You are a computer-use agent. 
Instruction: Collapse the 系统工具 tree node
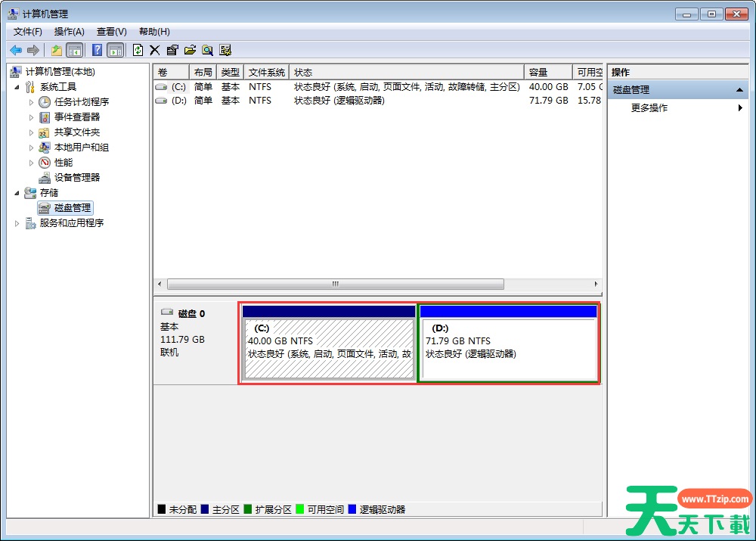[17, 87]
